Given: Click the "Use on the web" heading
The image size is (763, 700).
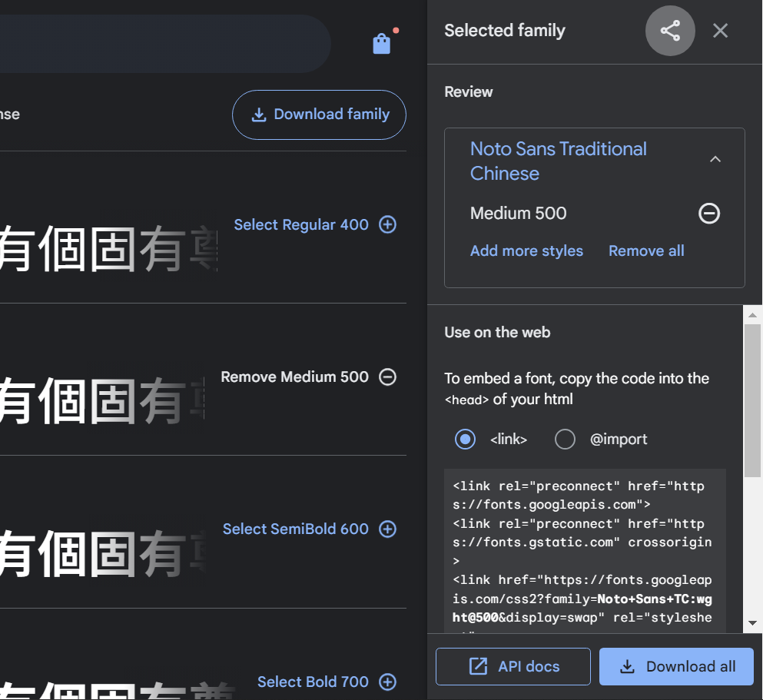Looking at the screenshot, I should 497,332.
